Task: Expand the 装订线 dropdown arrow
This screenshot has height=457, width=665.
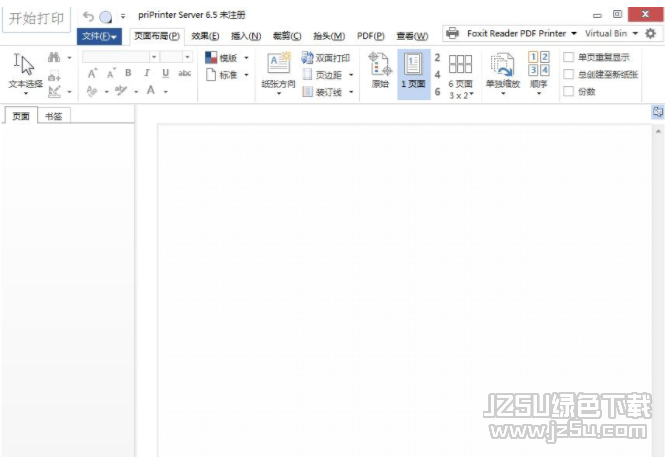Action: (x=351, y=92)
